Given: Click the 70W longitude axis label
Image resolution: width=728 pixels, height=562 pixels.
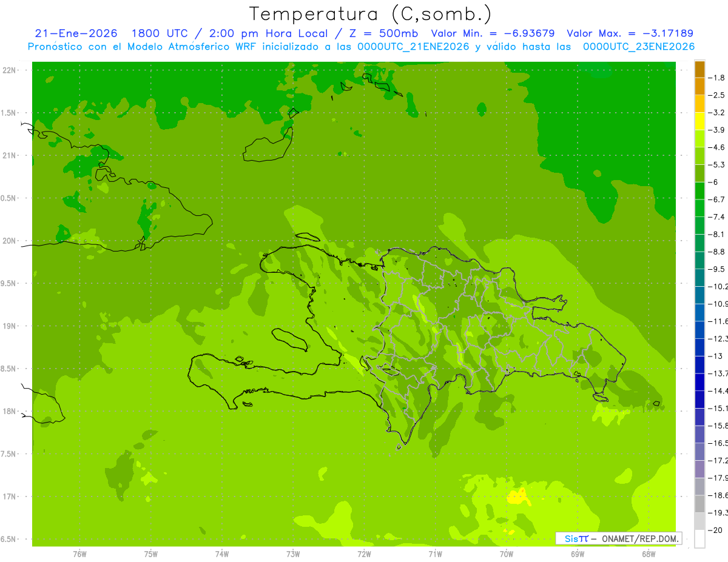Looking at the screenshot, I should coord(507,554).
